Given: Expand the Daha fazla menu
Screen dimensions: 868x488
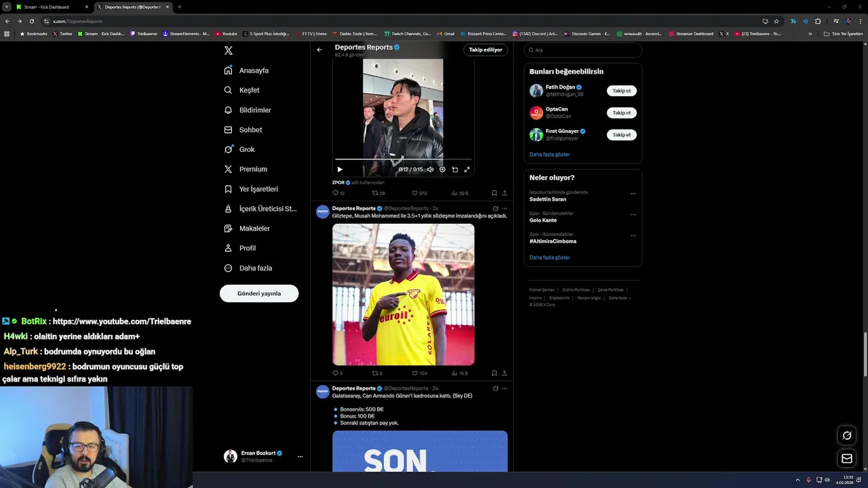Looking at the screenshot, I should 248,268.
